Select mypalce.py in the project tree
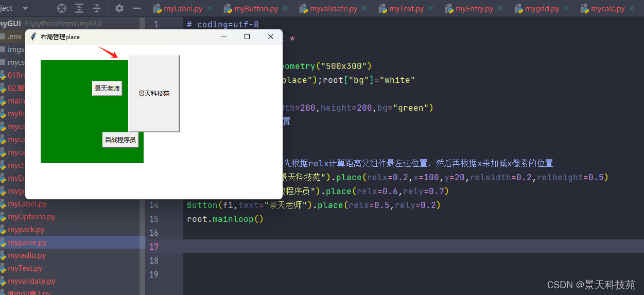644x295 pixels. (27, 242)
